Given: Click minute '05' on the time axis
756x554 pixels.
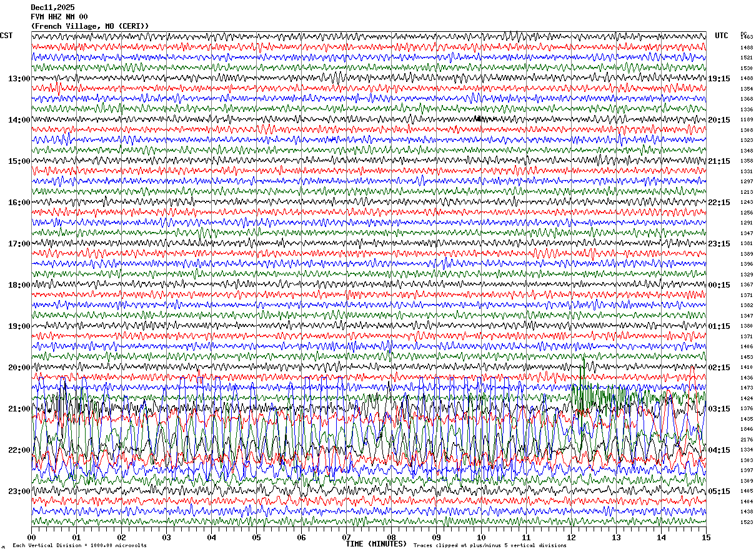Looking at the screenshot, I should pyautogui.click(x=256, y=537).
